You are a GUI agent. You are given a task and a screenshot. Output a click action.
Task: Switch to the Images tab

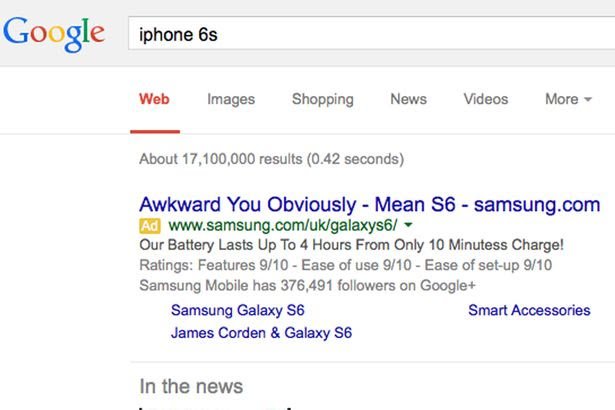click(231, 99)
